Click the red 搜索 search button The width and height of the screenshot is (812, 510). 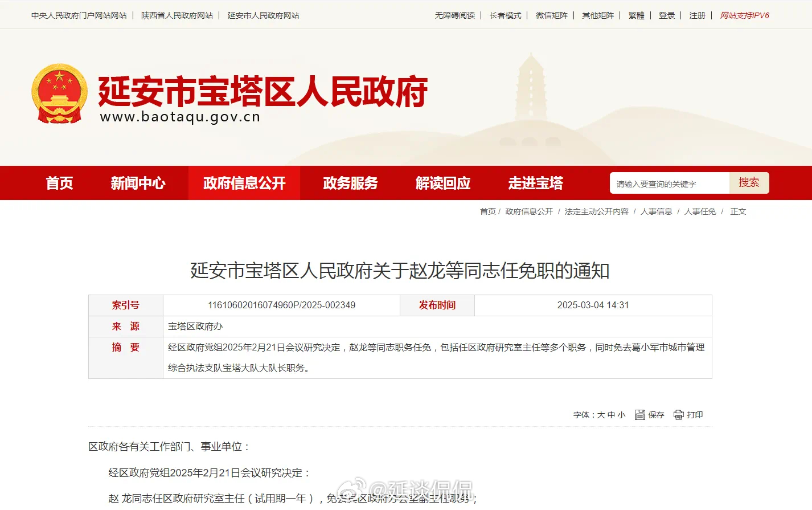(x=749, y=183)
